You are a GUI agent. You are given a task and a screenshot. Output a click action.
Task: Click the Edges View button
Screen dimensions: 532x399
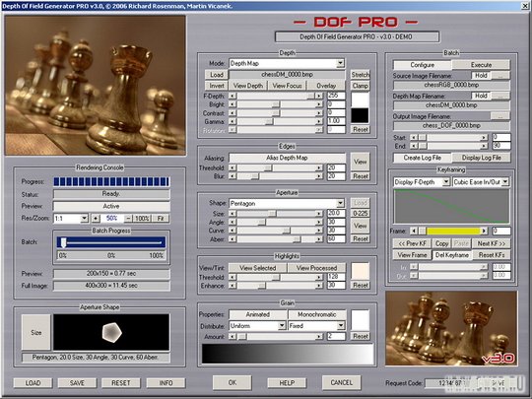pyautogui.click(x=360, y=162)
